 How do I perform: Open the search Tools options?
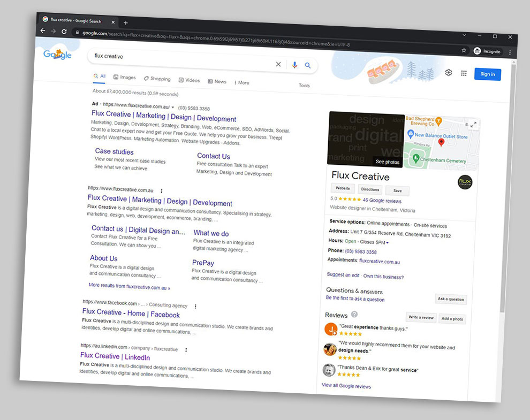coord(304,86)
